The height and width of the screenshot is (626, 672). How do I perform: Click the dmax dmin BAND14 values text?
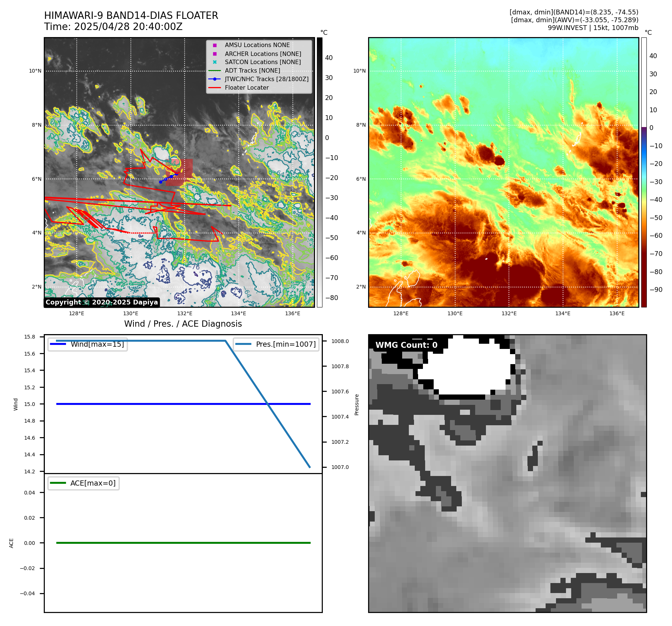pos(574,12)
